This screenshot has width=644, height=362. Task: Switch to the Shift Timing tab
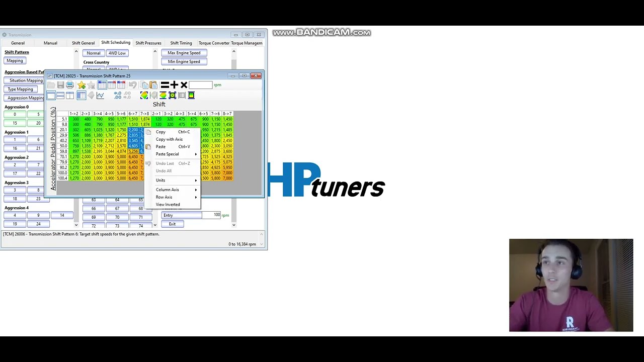click(181, 43)
